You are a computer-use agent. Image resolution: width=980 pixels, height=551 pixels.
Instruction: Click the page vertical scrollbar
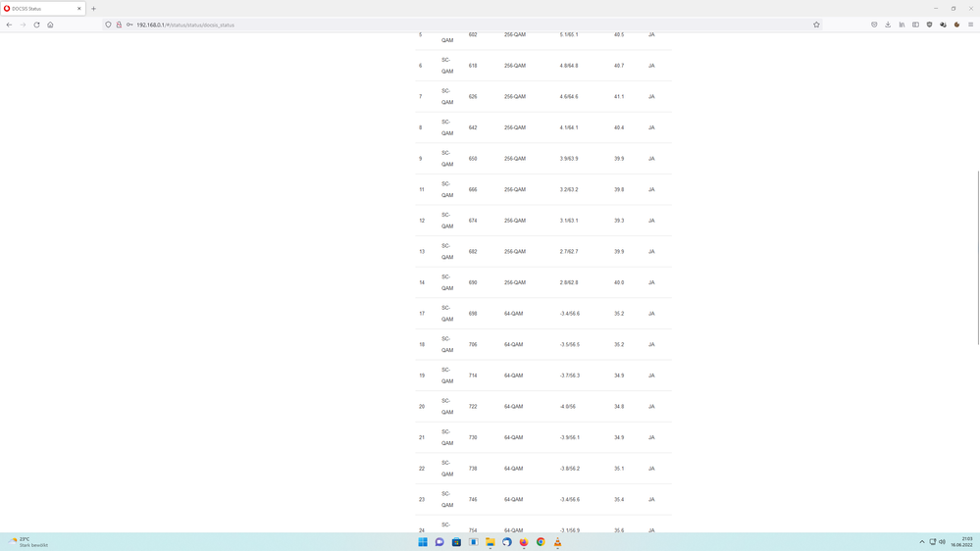977,257
